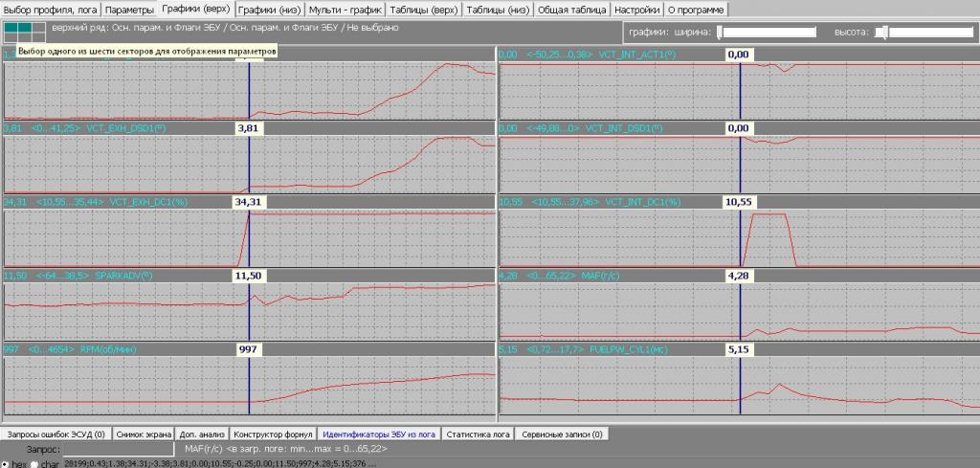
Task: Click the 10,55 cursor value label
Action: click(740, 203)
